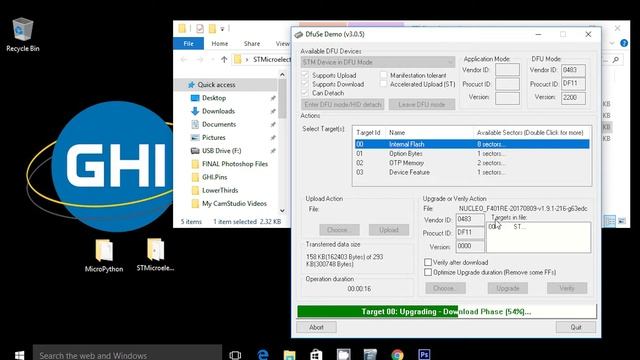Open File Explorer help icon
Viewport: 640px width, 360px height.
[624, 43]
